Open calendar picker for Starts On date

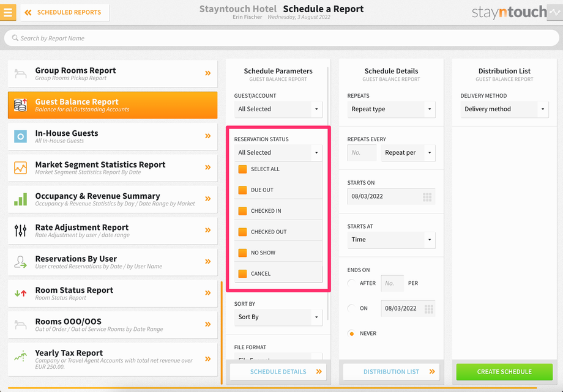pyautogui.click(x=427, y=197)
